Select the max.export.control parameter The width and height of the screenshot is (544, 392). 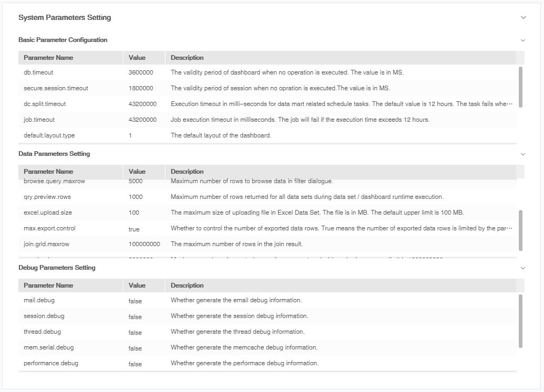coord(49,228)
